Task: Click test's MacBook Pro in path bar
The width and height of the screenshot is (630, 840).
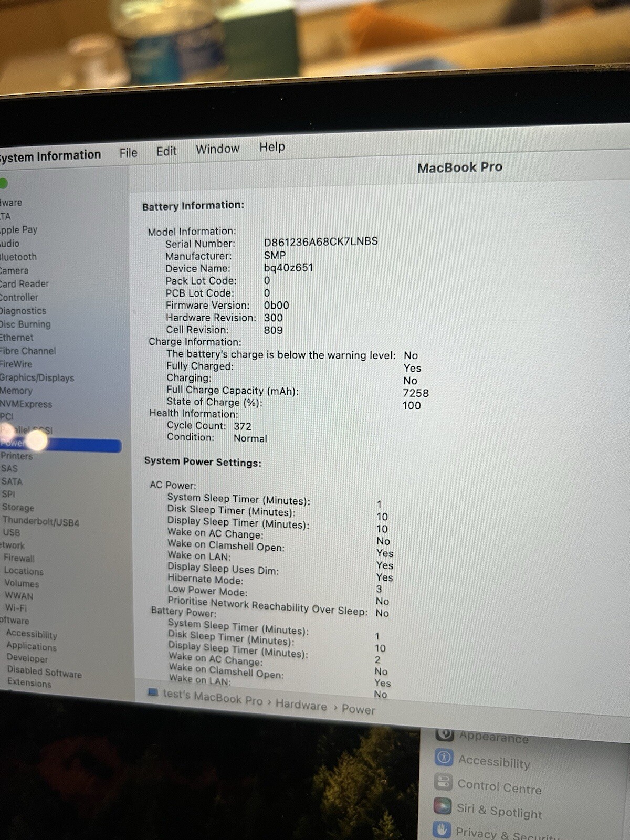Action: click(x=213, y=697)
